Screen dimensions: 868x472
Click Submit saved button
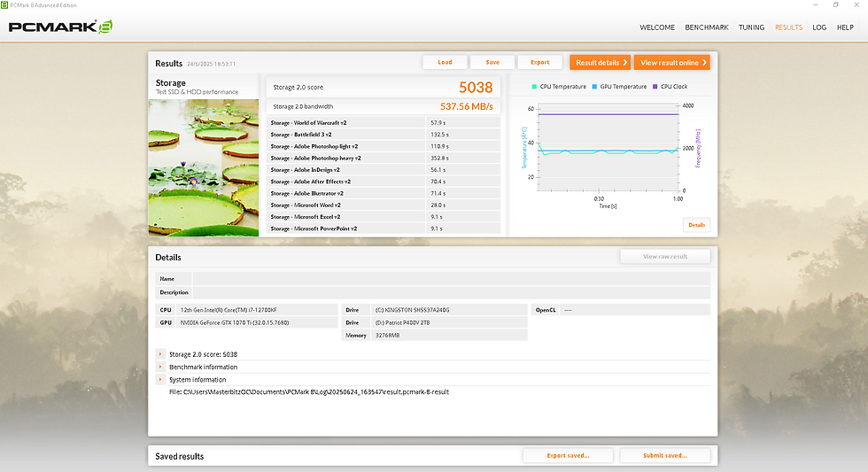pos(665,455)
